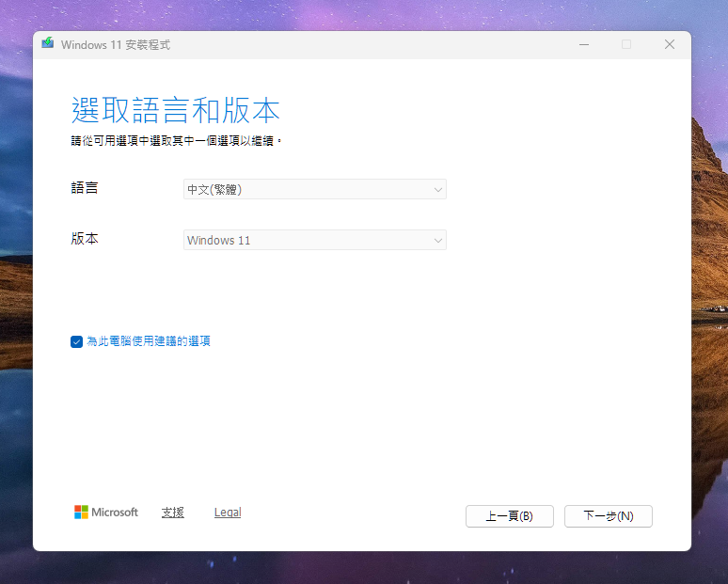
Task: Uncheck the 為此電腦使用建議的選項 checkbox
Action: (x=76, y=341)
